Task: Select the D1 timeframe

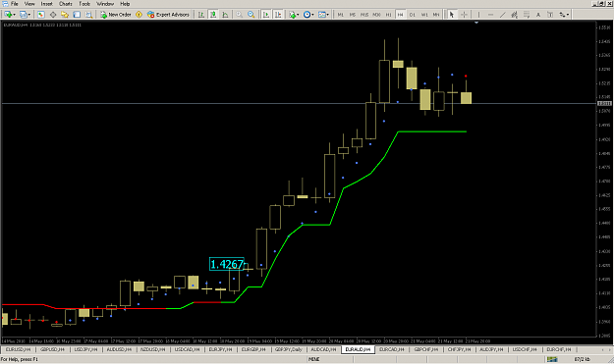Action: point(413,15)
